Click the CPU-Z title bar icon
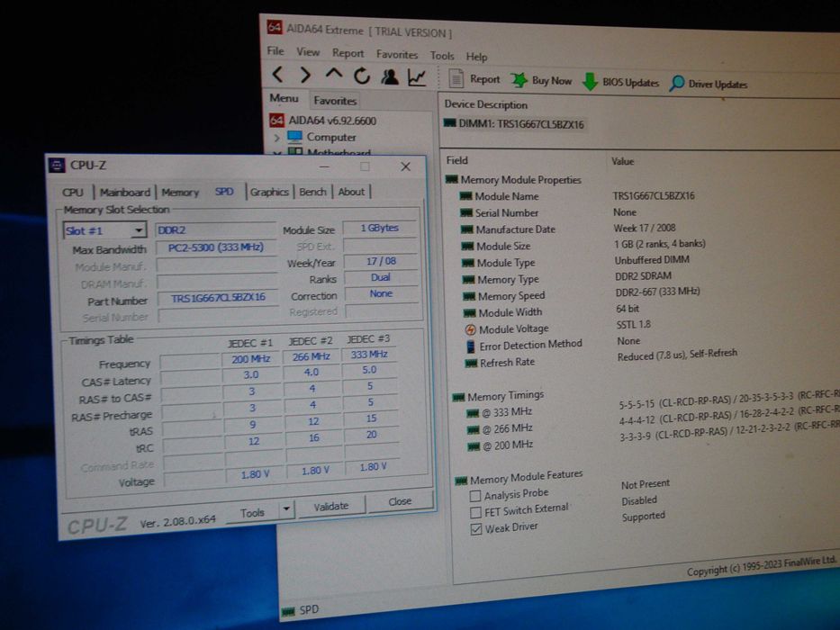This screenshot has height=630, width=840. [x=56, y=165]
